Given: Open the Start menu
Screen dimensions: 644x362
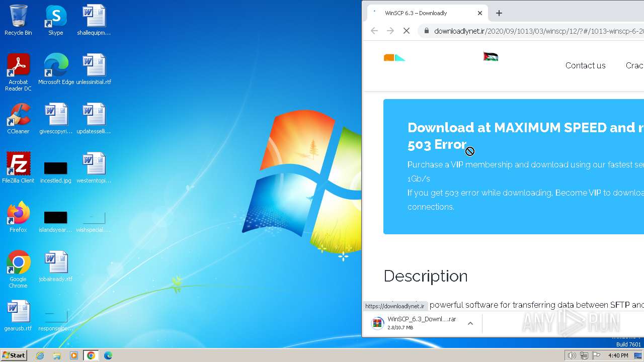Looking at the screenshot, I should point(14,355).
